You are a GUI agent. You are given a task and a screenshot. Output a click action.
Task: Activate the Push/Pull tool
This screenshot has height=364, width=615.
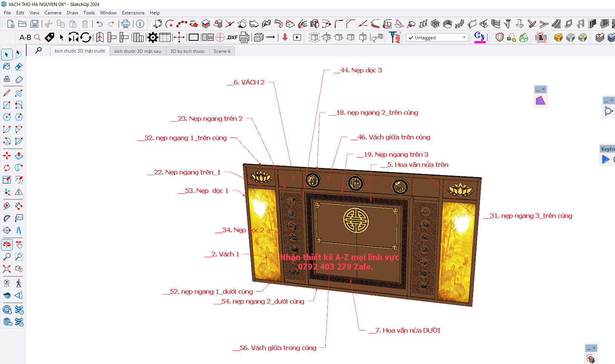pyautogui.click(x=18, y=156)
